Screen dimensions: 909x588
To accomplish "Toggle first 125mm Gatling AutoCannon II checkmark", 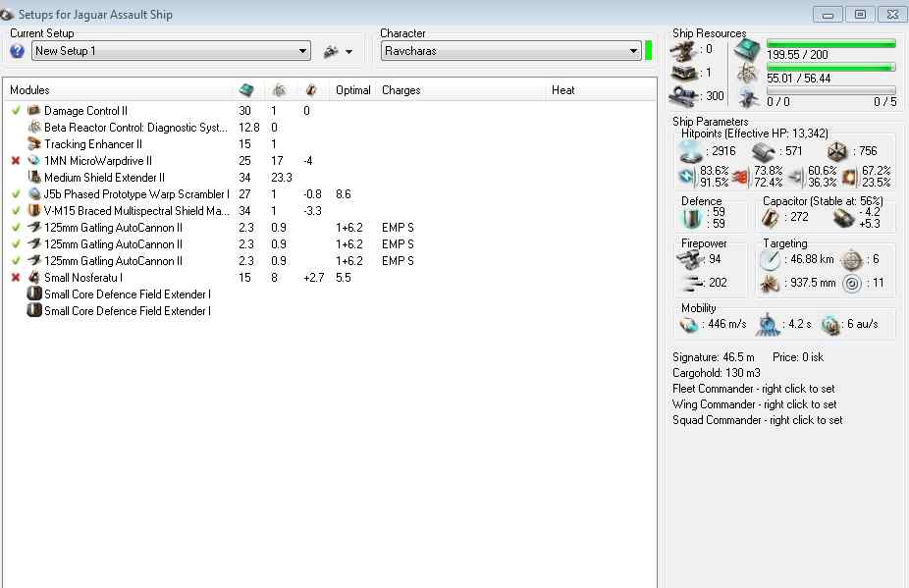I will coord(17,228).
